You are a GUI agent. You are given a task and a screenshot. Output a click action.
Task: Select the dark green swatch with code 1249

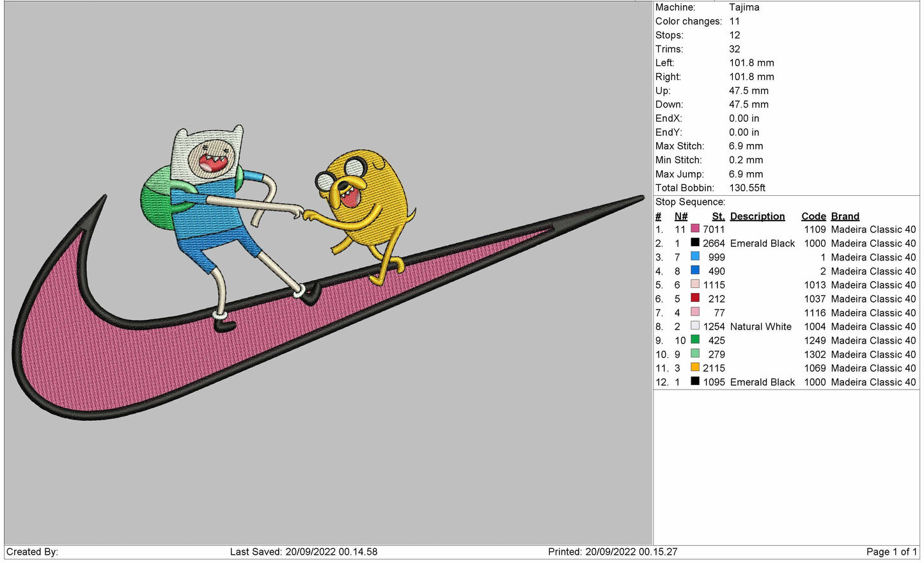point(695,340)
